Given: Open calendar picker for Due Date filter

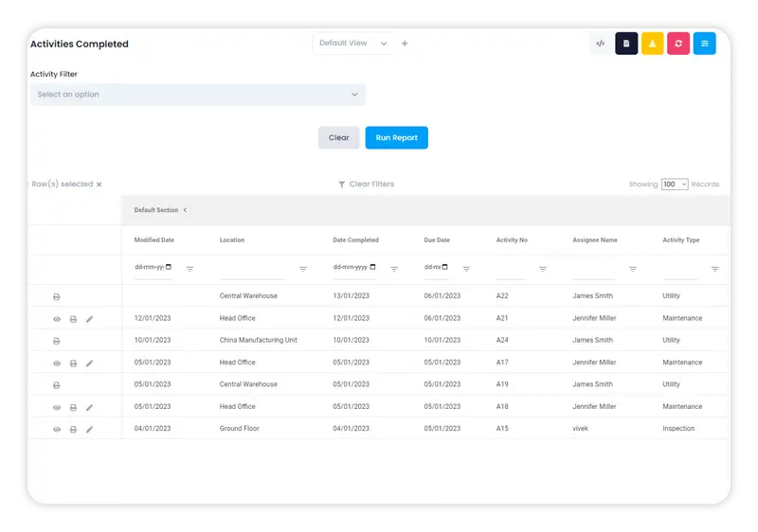Looking at the screenshot, I should (x=444, y=267).
